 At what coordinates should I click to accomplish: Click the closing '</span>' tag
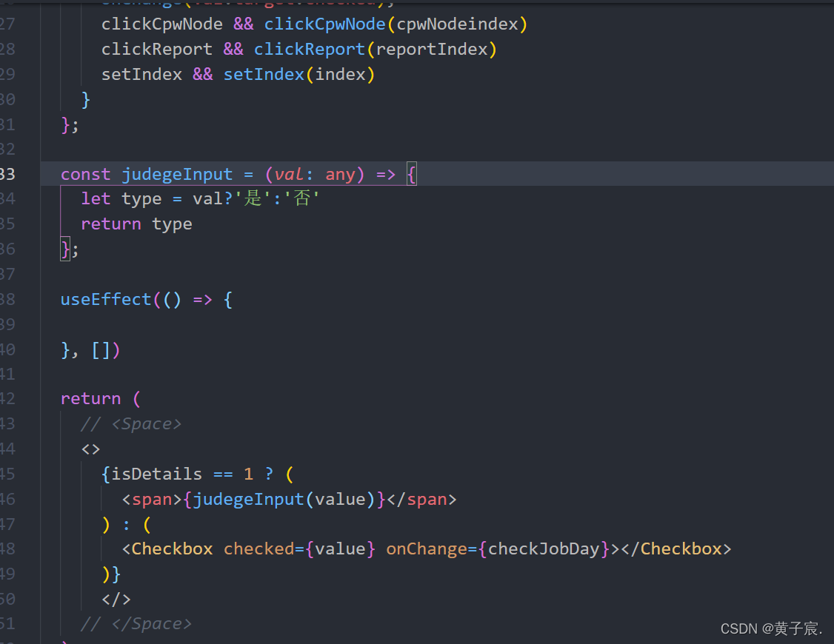[421, 500]
